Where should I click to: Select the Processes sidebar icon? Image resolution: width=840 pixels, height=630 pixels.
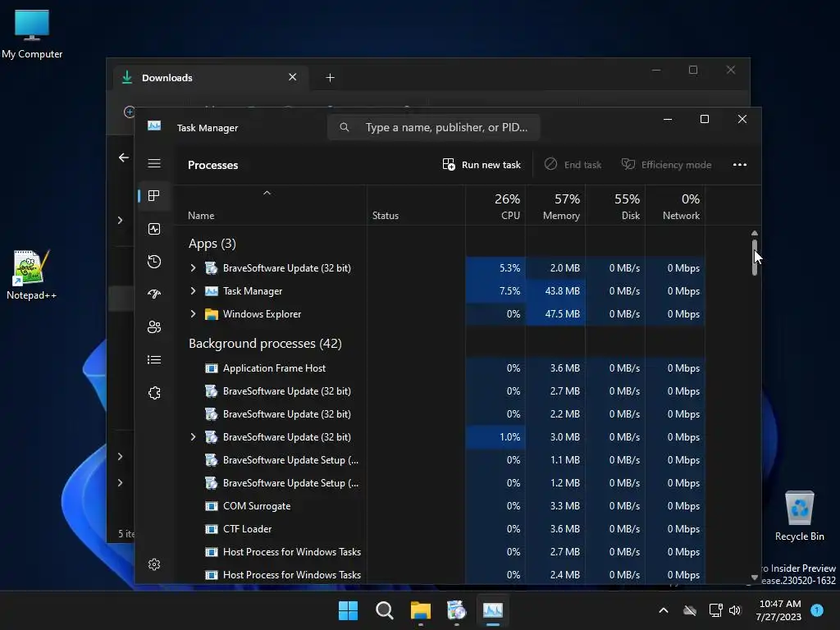pyautogui.click(x=154, y=196)
